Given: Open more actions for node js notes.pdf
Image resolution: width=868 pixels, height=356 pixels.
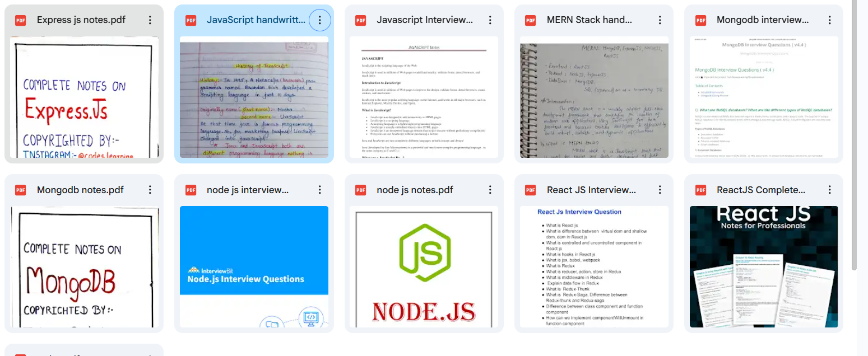Looking at the screenshot, I should [x=490, y=190].
